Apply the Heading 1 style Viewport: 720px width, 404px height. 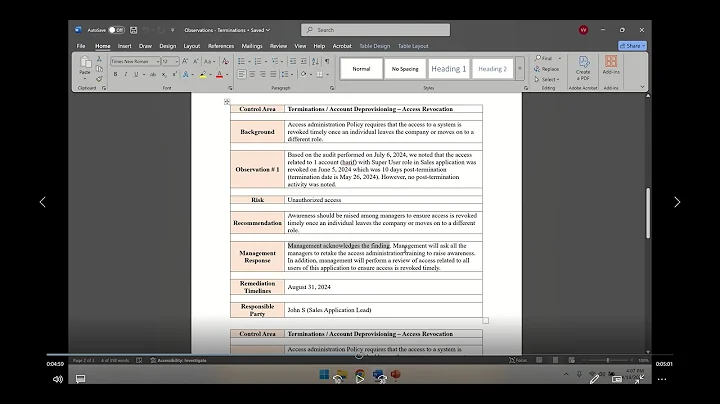[449, 69]
